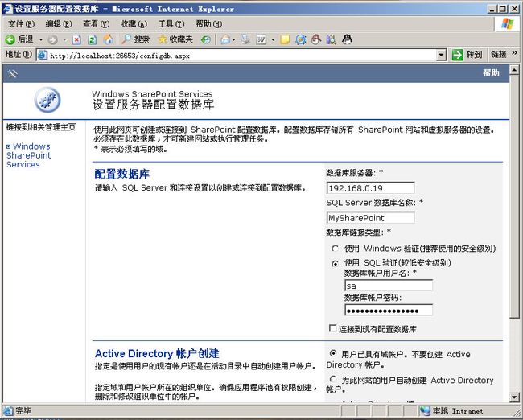Click the IE page icon in title bar

pyautogui.click(x=7, y=9)
